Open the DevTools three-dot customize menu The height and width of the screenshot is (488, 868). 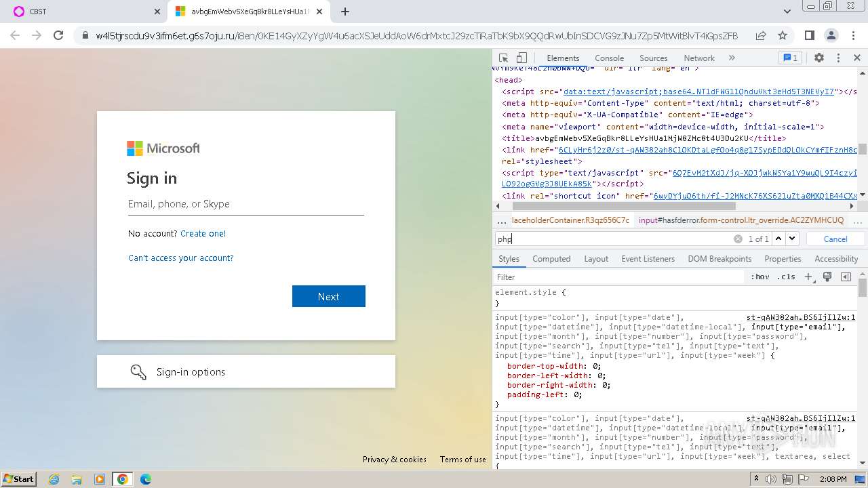coord(838,58)
